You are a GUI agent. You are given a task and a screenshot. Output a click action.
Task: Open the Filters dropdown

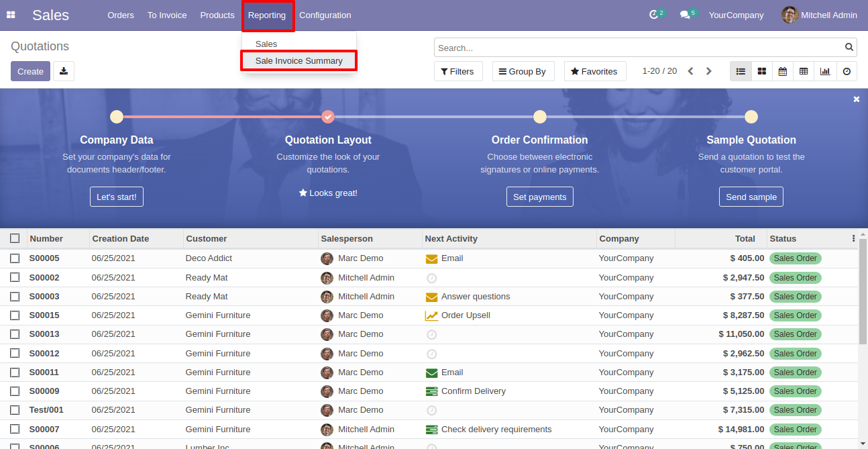458,71
